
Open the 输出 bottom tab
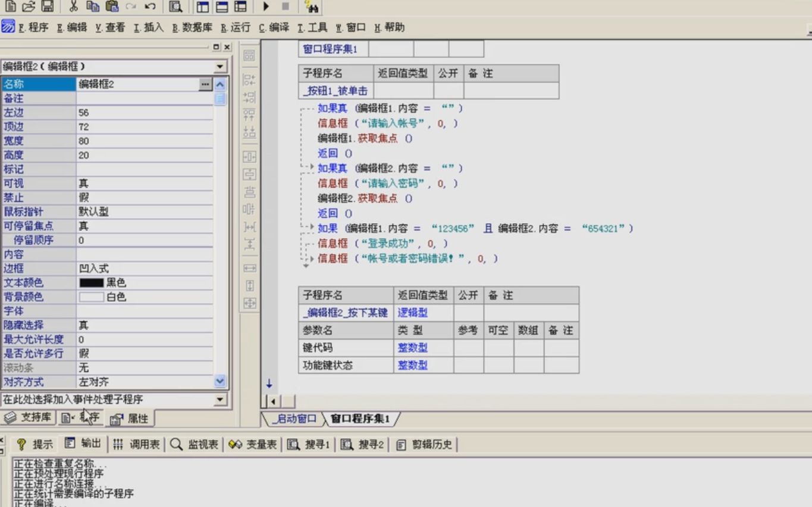click(x=83, y=443)
